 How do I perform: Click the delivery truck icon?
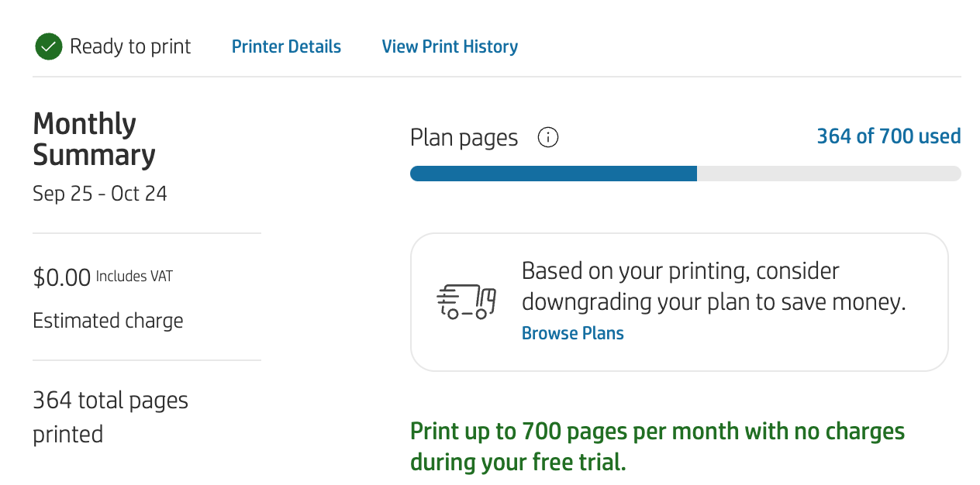466,301
